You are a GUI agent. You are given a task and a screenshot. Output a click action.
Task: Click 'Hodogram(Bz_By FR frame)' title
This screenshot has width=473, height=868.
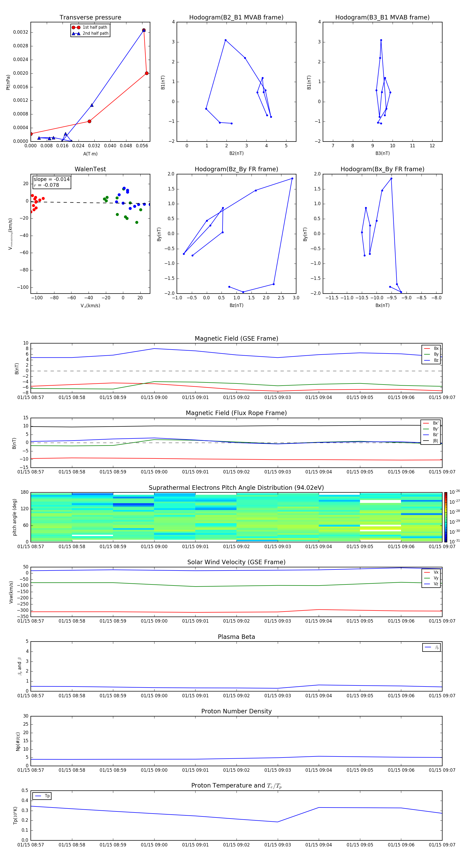point(236,169)
